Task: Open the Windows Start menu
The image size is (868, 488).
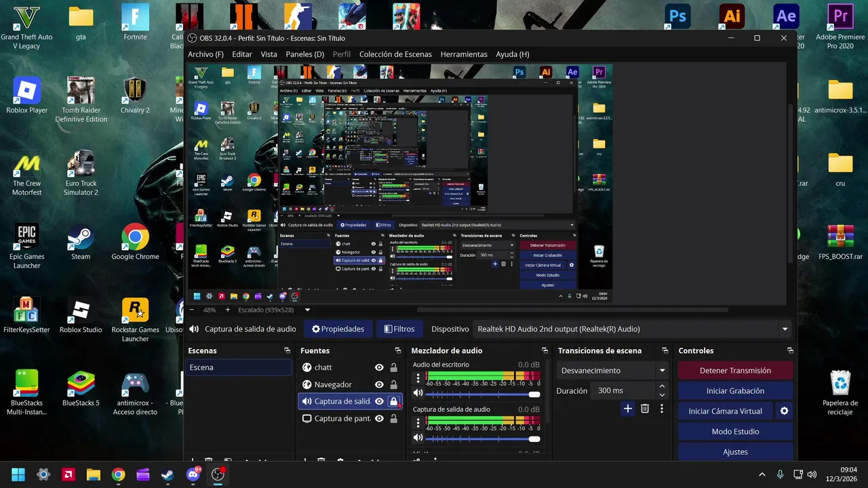Action: coord(18,474)
